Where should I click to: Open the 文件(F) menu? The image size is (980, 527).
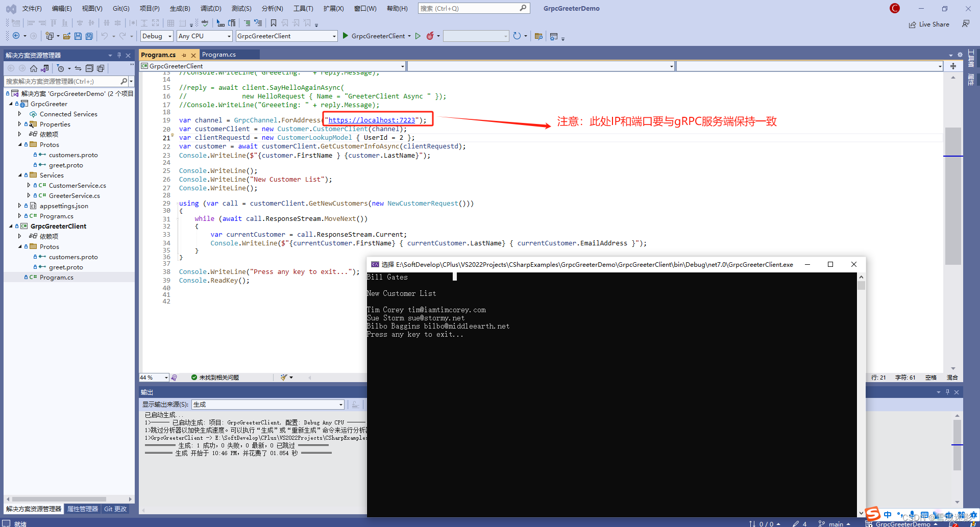point(32,8)
